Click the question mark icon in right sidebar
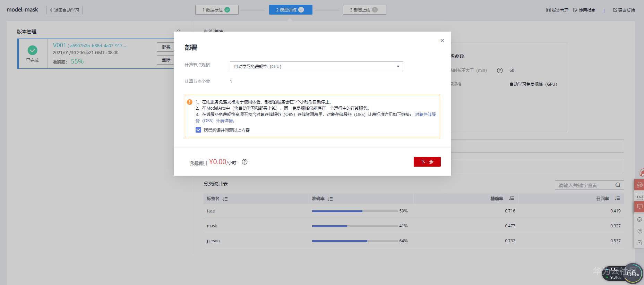The height and width of the screenshot is (285, 644). tap(639, 231)
